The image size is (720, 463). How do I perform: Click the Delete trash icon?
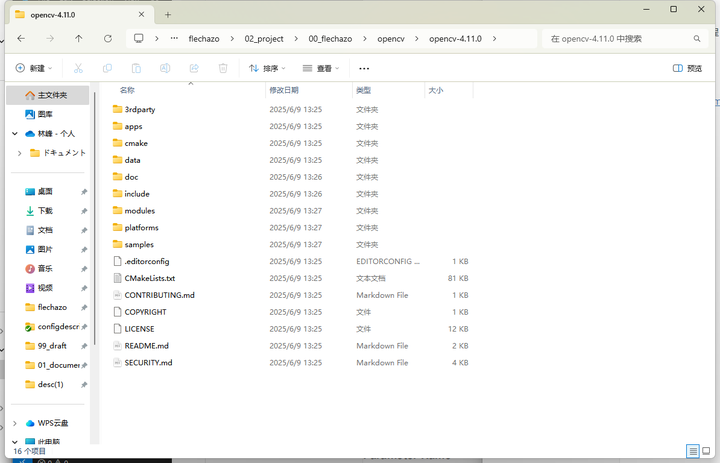click(223, 68)
